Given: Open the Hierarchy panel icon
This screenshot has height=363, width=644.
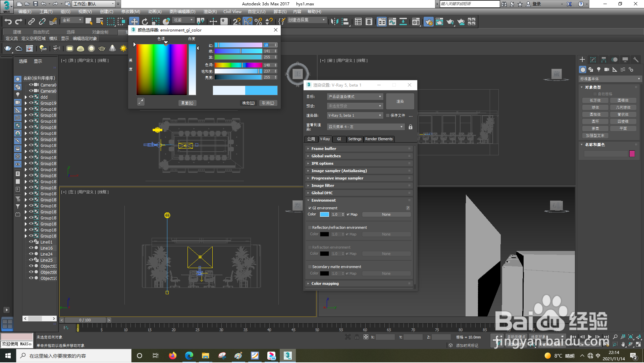Looking at the screenshot, I should 604,60.
